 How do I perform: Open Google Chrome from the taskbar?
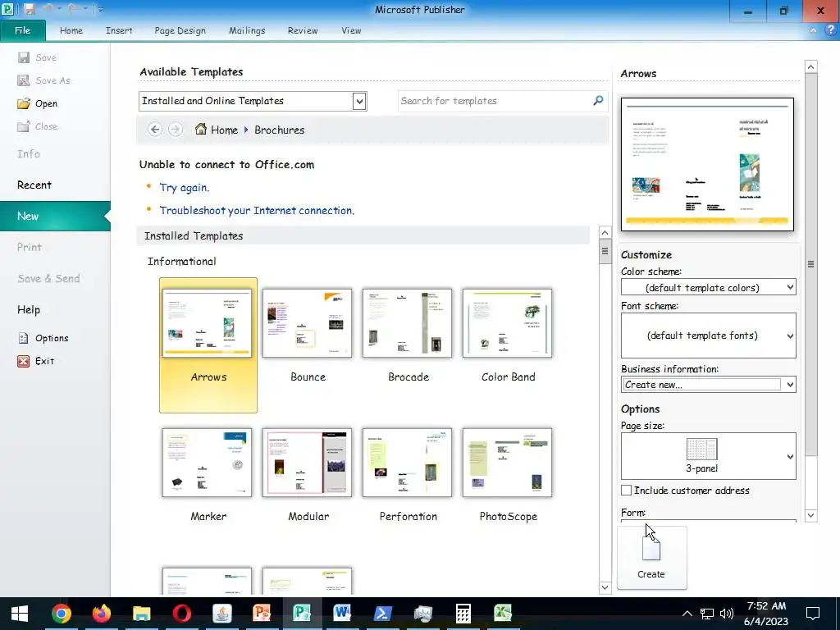coord(62,614)
